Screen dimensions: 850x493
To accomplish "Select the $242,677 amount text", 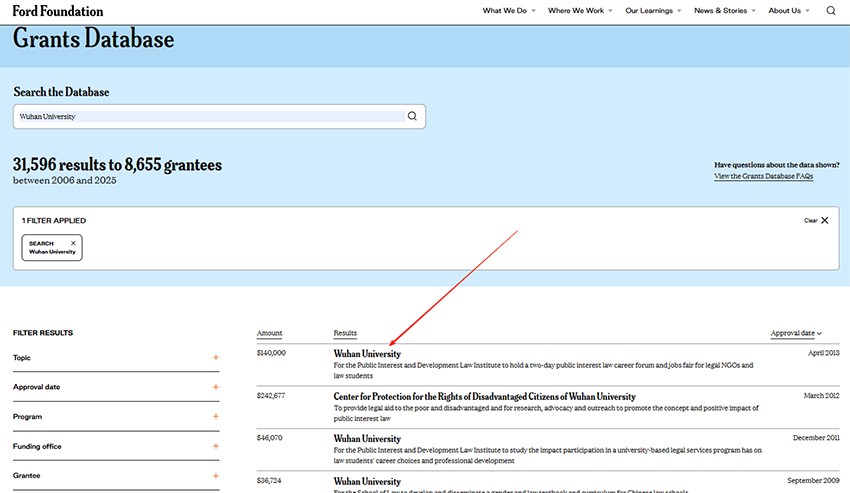I will coord(271,395).
